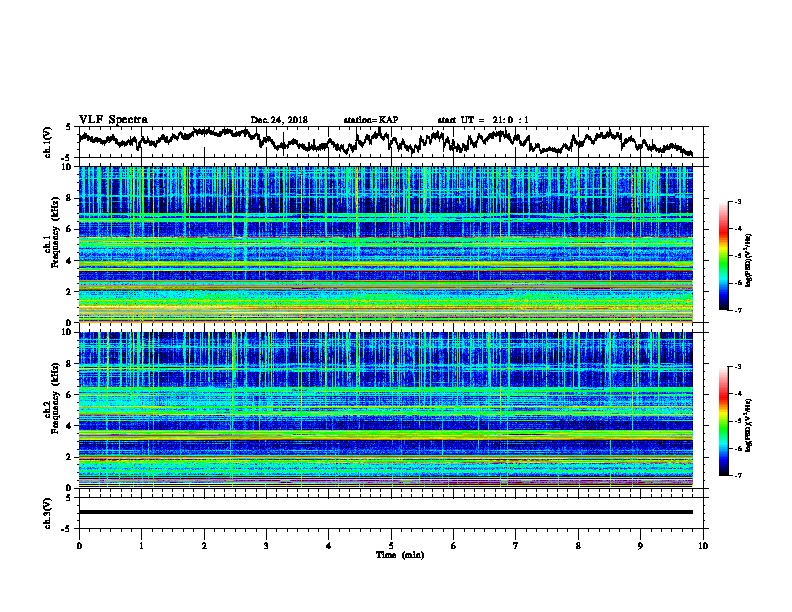
Task: Click the 'ch.3(V)' axis label
Action: (48, 513)
